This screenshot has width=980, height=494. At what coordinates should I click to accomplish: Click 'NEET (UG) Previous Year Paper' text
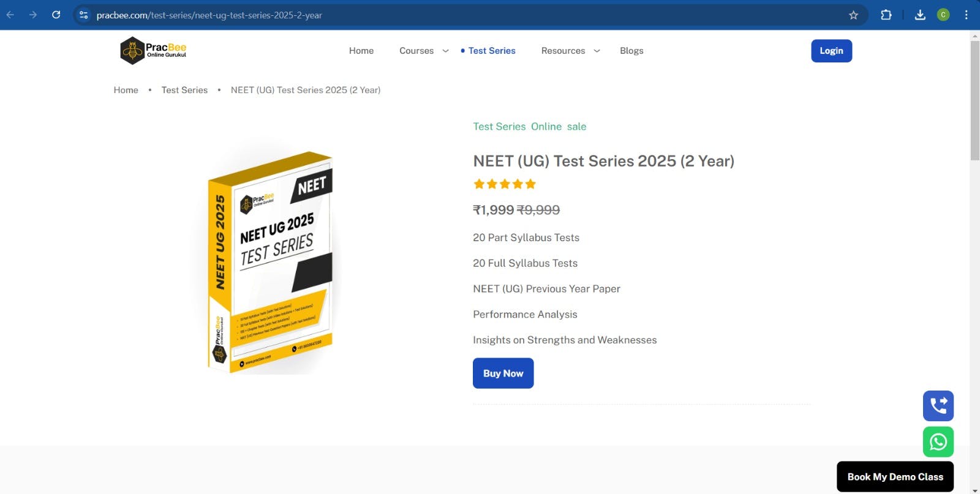click(546, 289)
